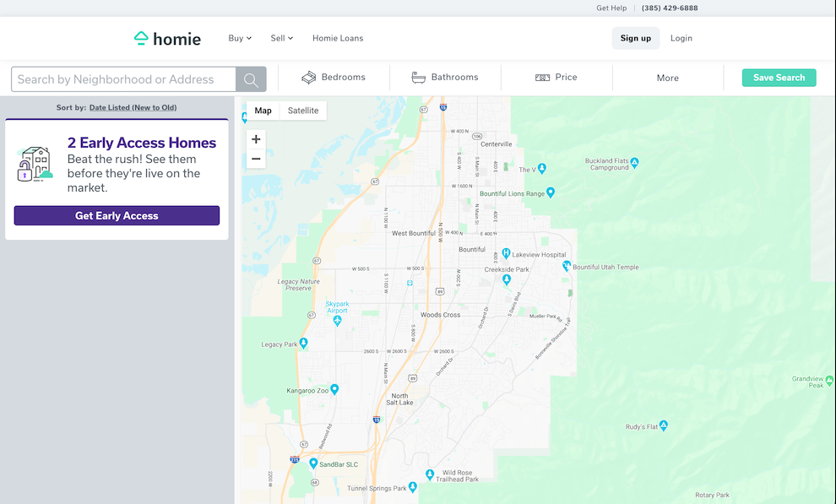Click the North Salt Lake map label
The image size is (836, 504).
399,399
